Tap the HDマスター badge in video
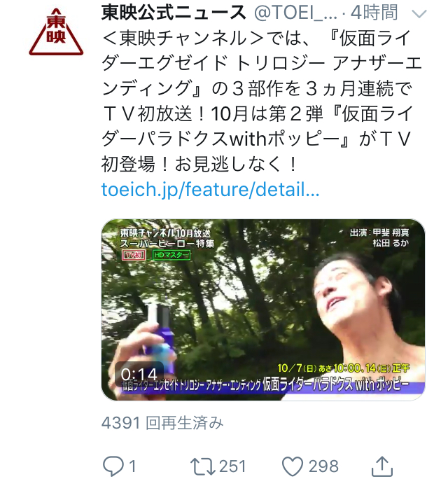 (171, 255)
